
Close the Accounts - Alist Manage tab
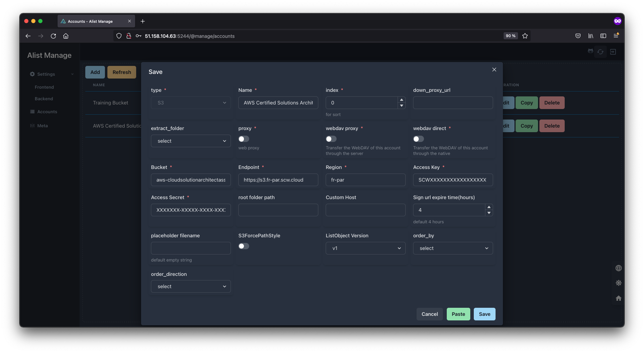[130, 21]
